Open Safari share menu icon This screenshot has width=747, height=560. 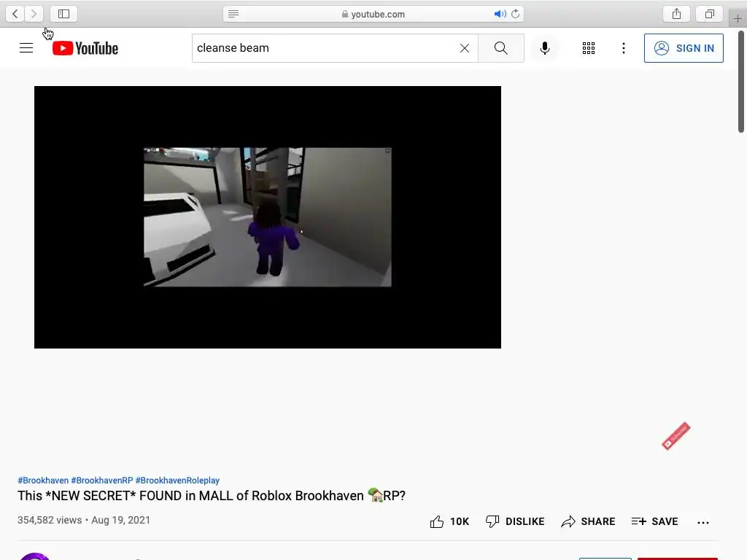tap(676, 14)
